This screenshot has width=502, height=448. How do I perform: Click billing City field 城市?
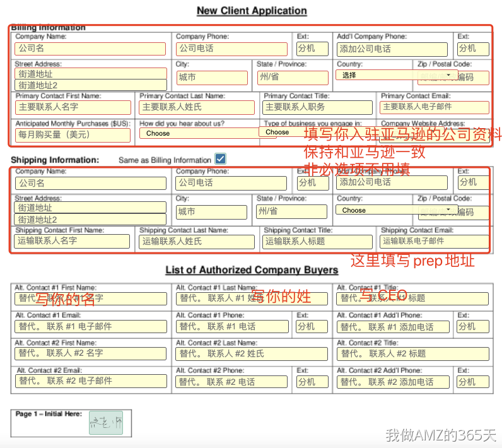pyautogui.click(x=212, y=78)
